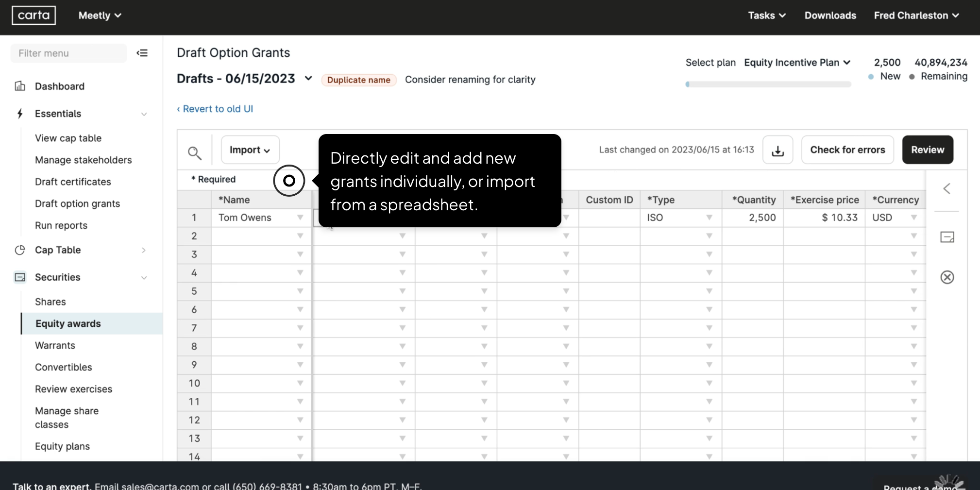Select row 5 header
This screenshot has height=490, width=980.
[x=194, y=291]
